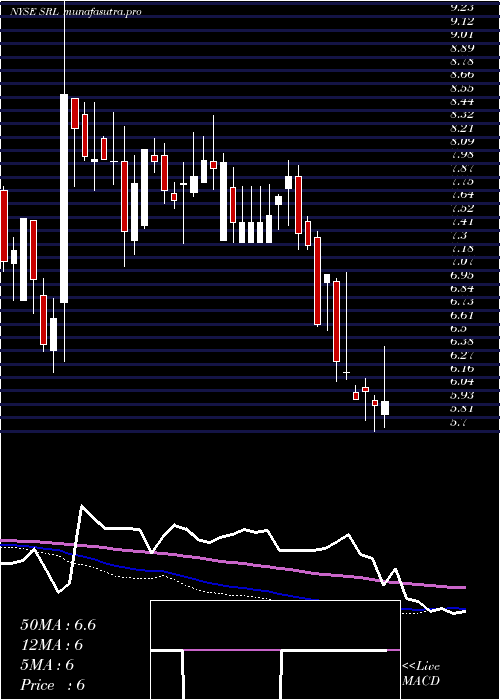Select the 5.7 price axis label
Viewport: 500px width, 700px height.
[458, 422]
